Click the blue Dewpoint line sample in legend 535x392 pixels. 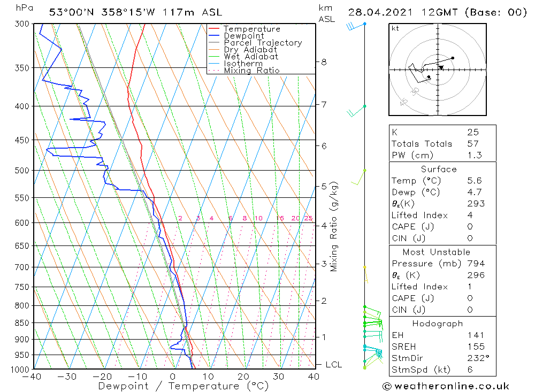214,35
